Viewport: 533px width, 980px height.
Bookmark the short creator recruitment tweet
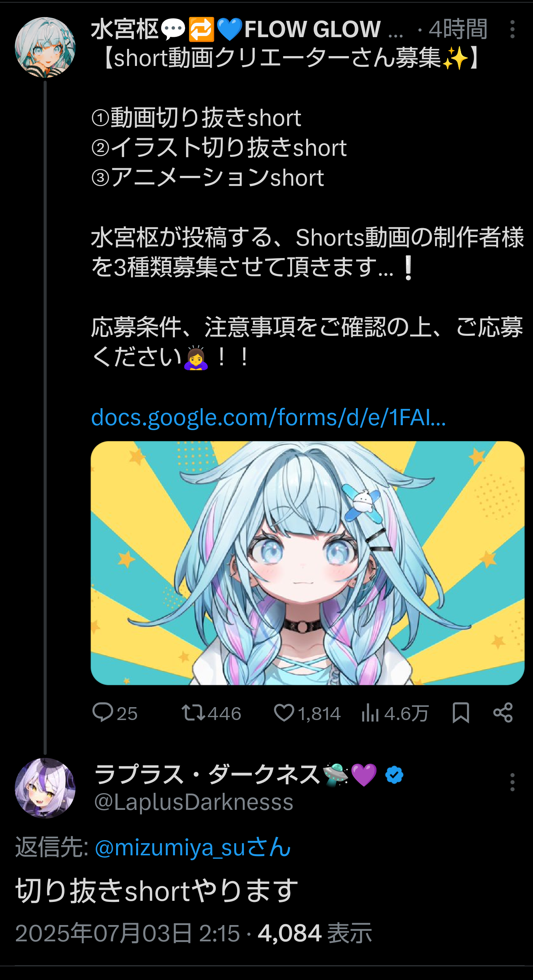click(461, 712)
